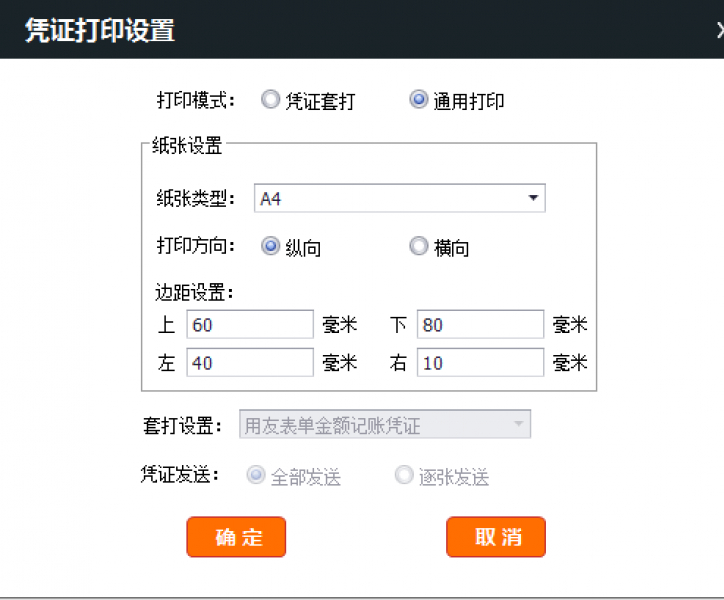Click the 凭证打印设置 title bar text
Screen dimensions: 724x600
pos(99,30)
